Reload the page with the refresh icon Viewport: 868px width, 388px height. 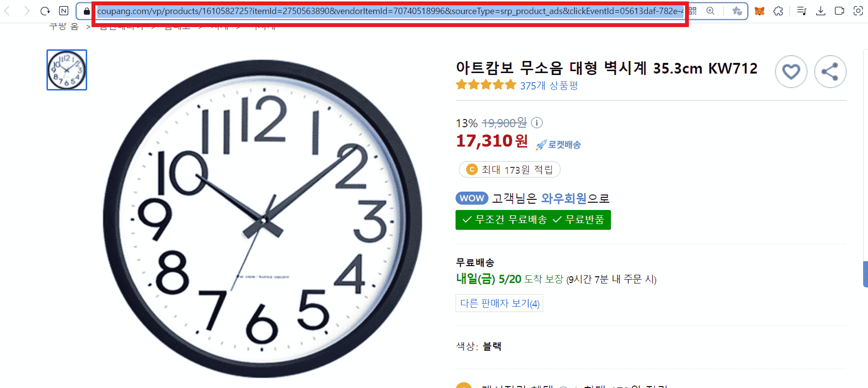[45, 11]
